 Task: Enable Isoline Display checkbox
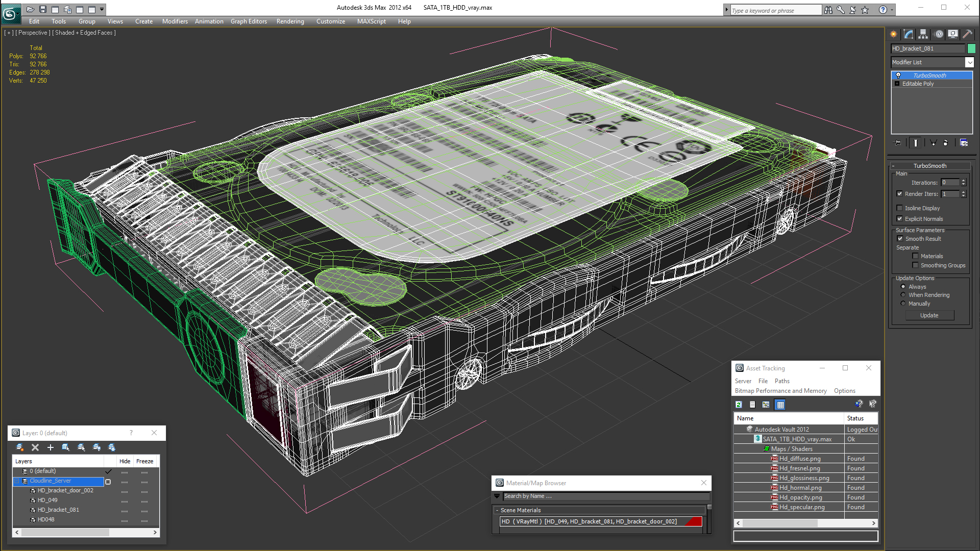tap(899, 208)
